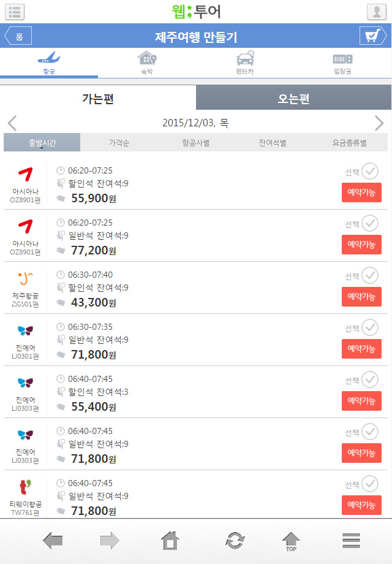392x564 pixels.
Task: Sort flights by 출발시간 departure time
Action: click(42, 143)
